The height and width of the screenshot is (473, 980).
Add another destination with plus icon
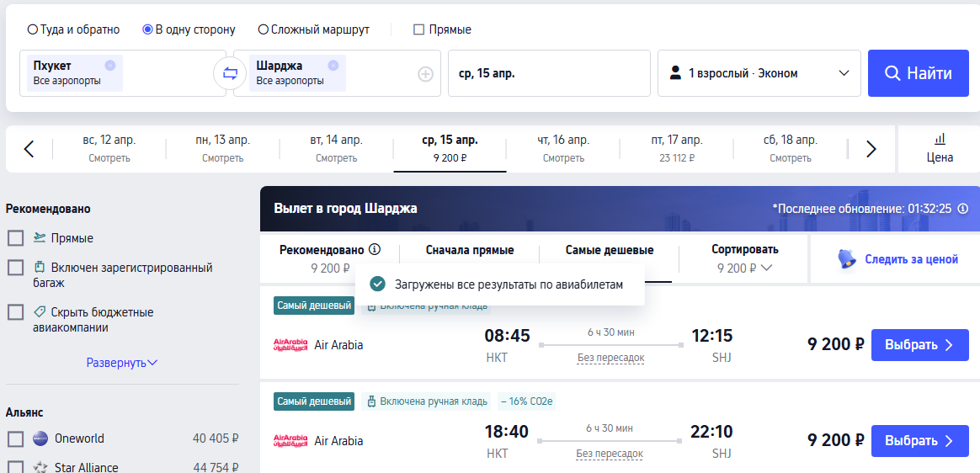[x=425, y=74]
